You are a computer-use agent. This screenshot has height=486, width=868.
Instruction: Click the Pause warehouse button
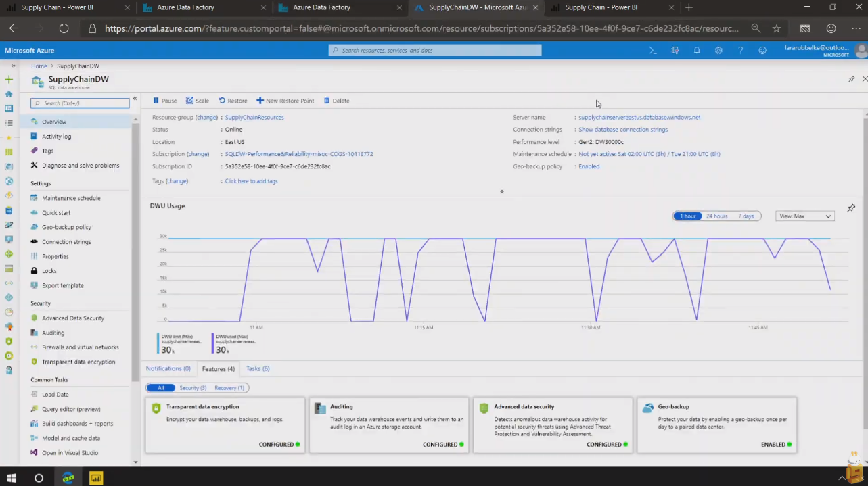(x=164, y=101)
